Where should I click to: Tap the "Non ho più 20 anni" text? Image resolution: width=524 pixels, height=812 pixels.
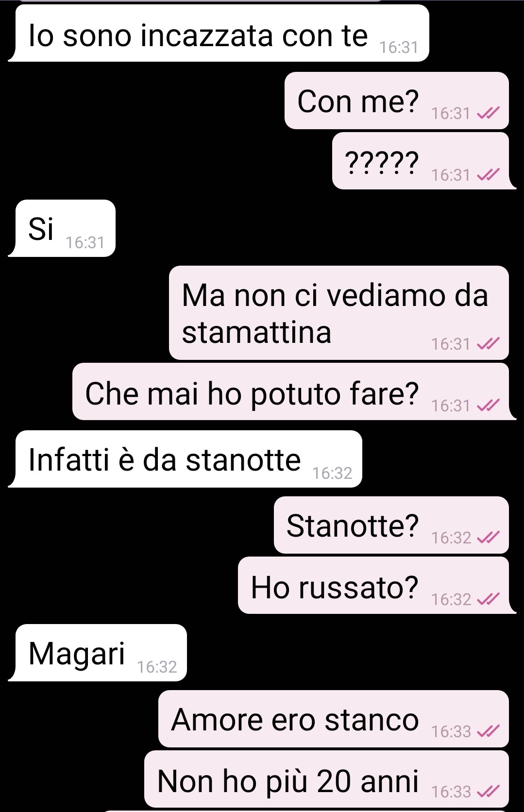point(288,781)
